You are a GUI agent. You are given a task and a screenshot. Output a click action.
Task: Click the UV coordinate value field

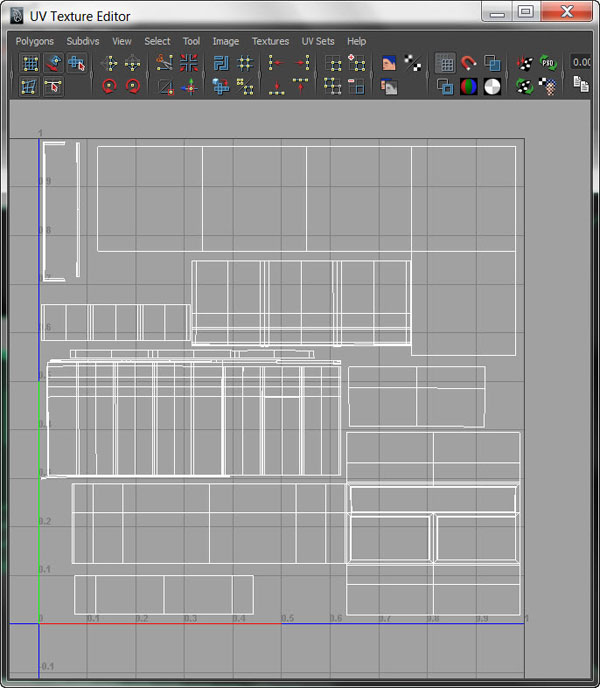click(x=582, y=63)
